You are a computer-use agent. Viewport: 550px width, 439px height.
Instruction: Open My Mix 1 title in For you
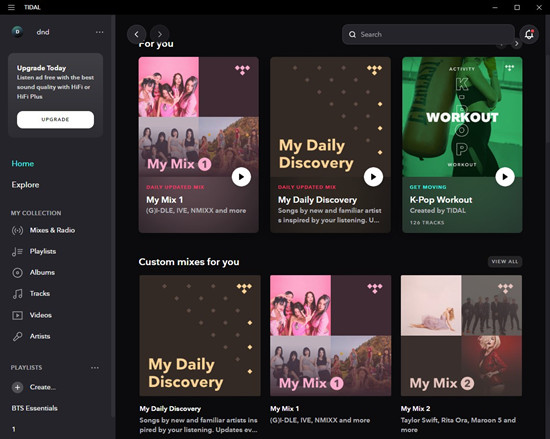click(165, 200)
